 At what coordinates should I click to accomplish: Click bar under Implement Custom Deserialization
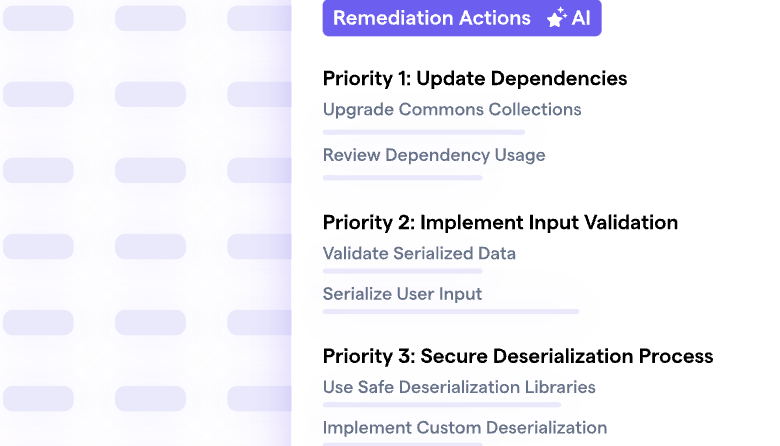pos(402,444)
